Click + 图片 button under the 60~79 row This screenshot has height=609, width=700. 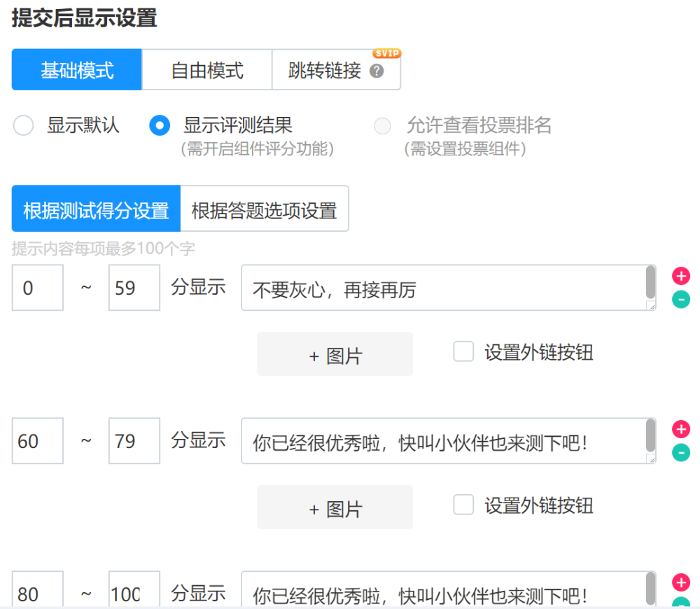(335, 507)
